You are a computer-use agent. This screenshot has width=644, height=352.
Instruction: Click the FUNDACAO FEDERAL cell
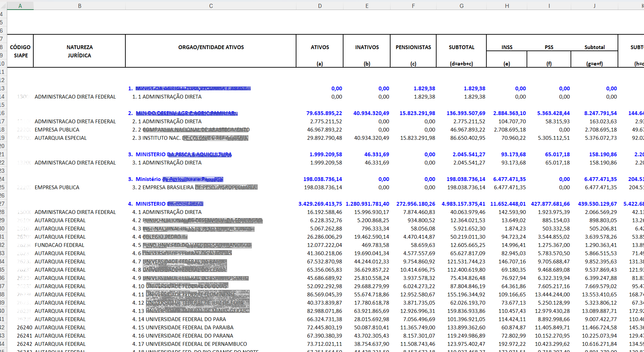tap(59, 245)
